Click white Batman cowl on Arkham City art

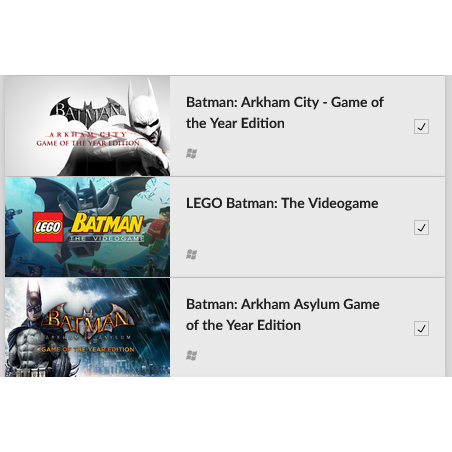click(x=146, y=112)
